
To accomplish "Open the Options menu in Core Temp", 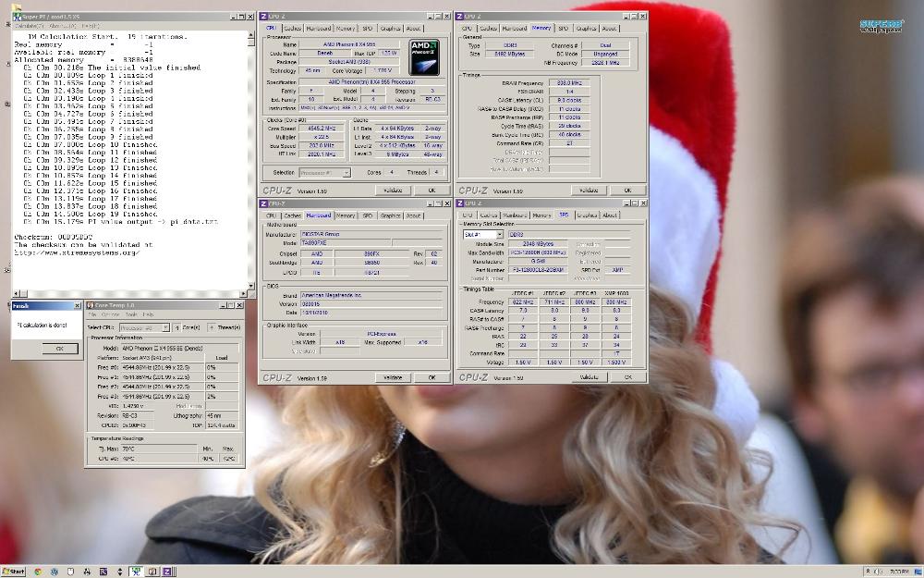I will click(x=110, y=314).
